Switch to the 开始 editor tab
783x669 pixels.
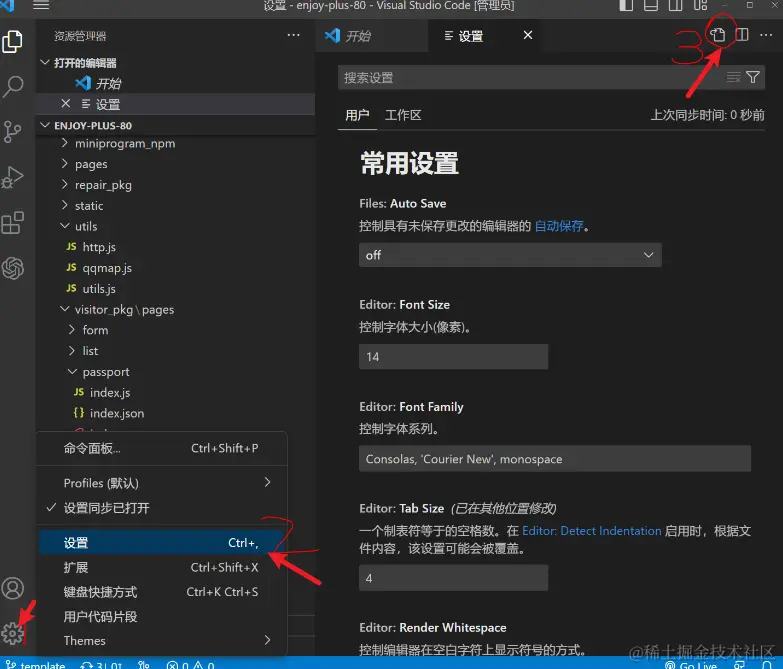(x=372, y=35)
